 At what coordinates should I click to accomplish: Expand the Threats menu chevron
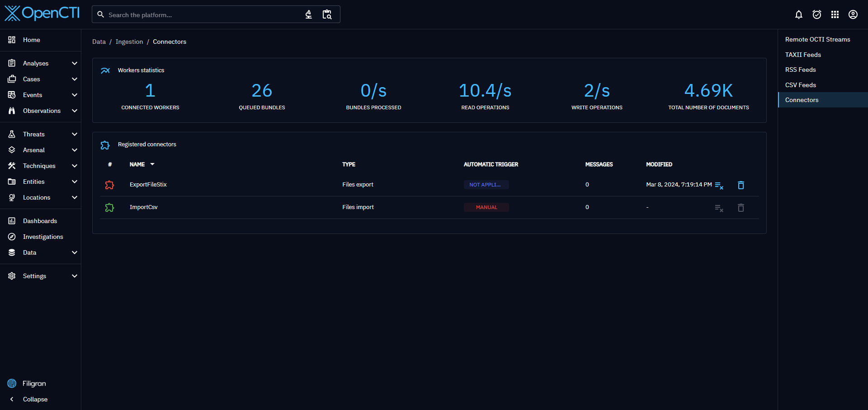[x=75, y=134]
